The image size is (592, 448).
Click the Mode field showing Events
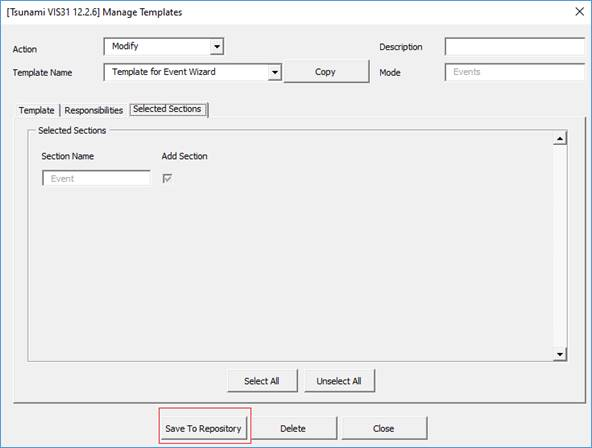[515, 72]
